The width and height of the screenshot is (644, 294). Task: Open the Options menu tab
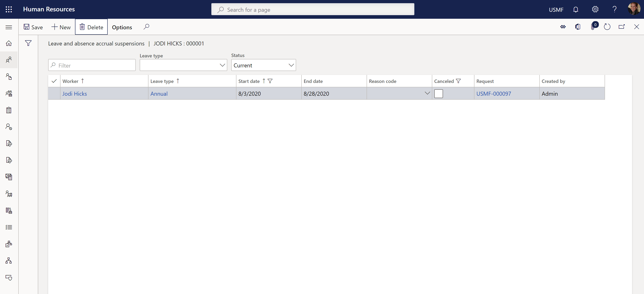click(122, 27)
